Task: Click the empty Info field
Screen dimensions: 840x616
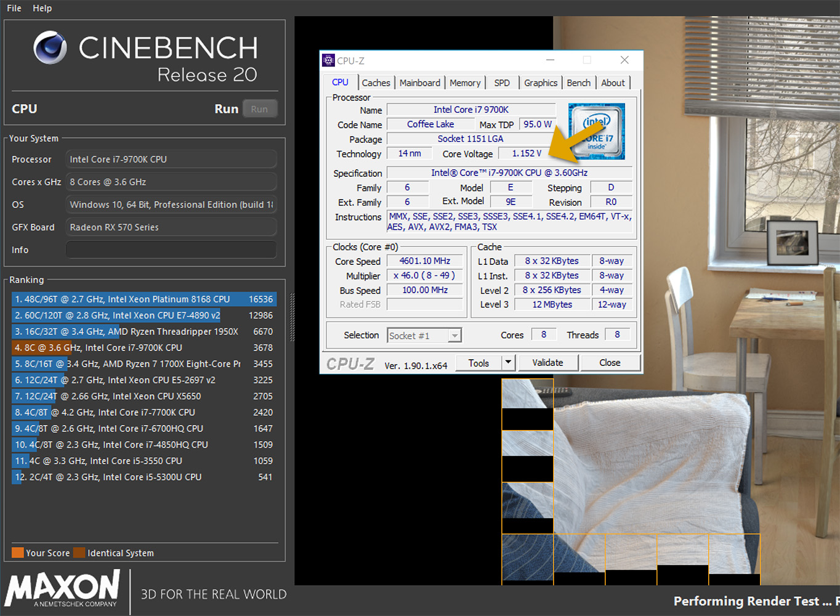Action: [x=171, y=249]
